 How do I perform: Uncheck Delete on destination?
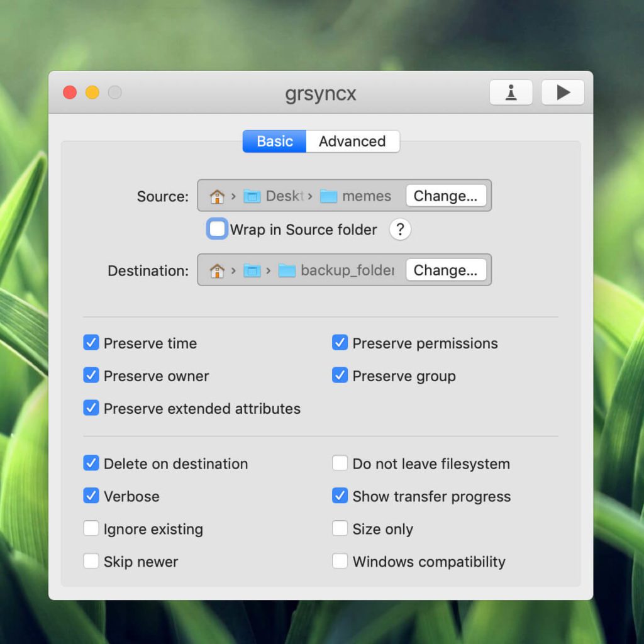point(91,464)
